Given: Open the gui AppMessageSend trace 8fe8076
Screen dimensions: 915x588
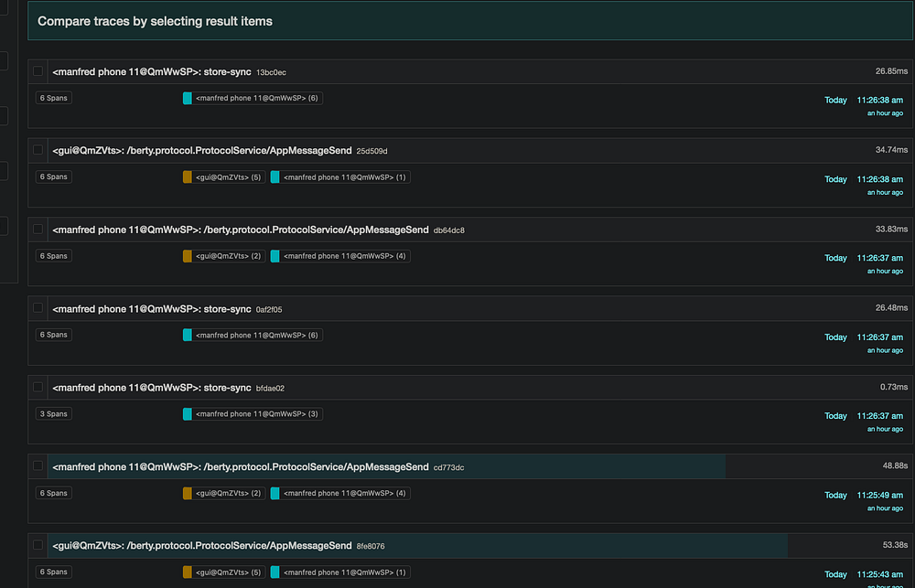Looking at the screenshot, I should pyautogui.click(x=202, y=546).
